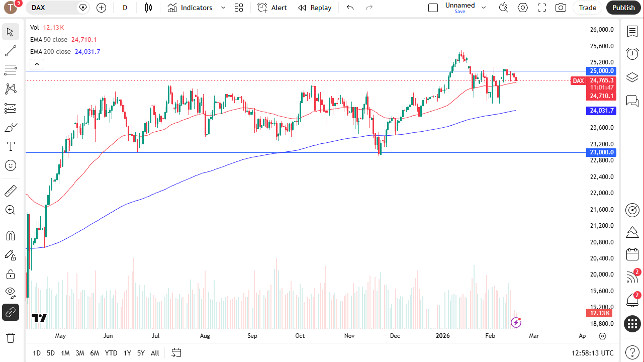This screenshot has height=362, width=644.
Task: Expand the indicator favorites dropdown arrow
Action: coord(223,8)
